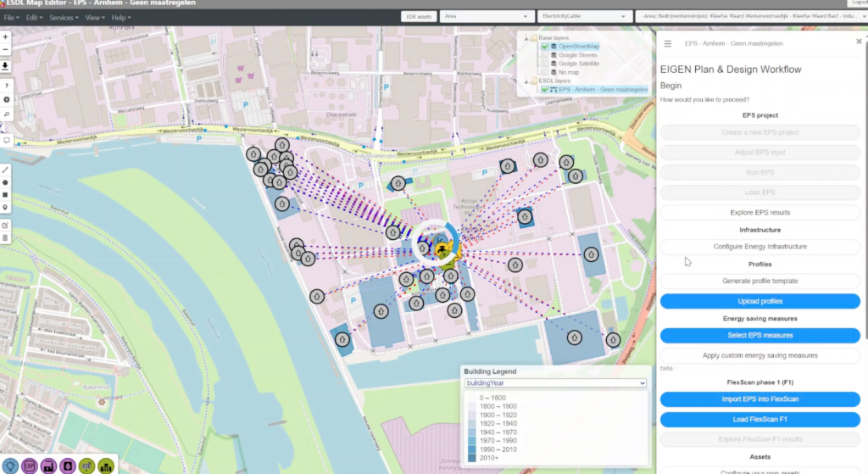Select the draw rectangle tool
868x474 pixels.
point(6,194)
